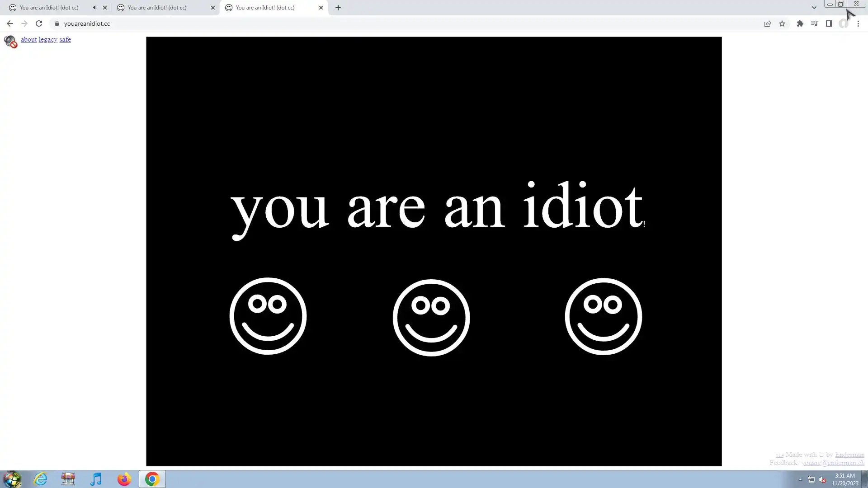
Task: Open the safe link
Action: tap(65, 40)
